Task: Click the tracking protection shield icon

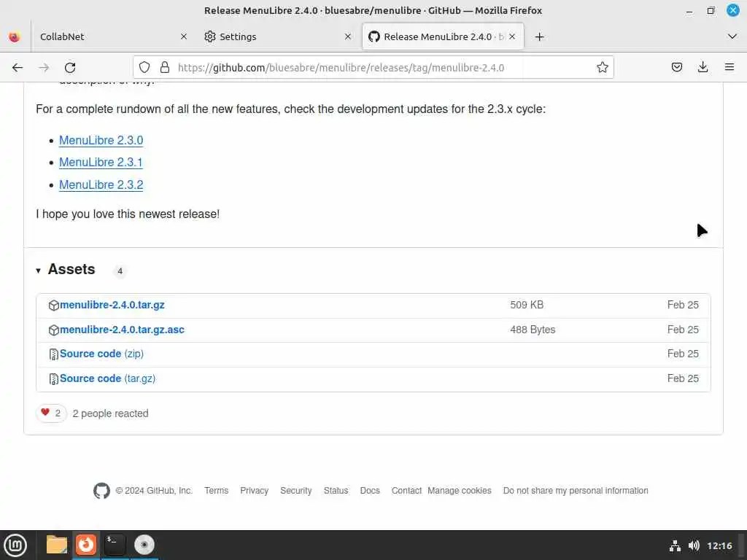Action: (x=144, y=68)
